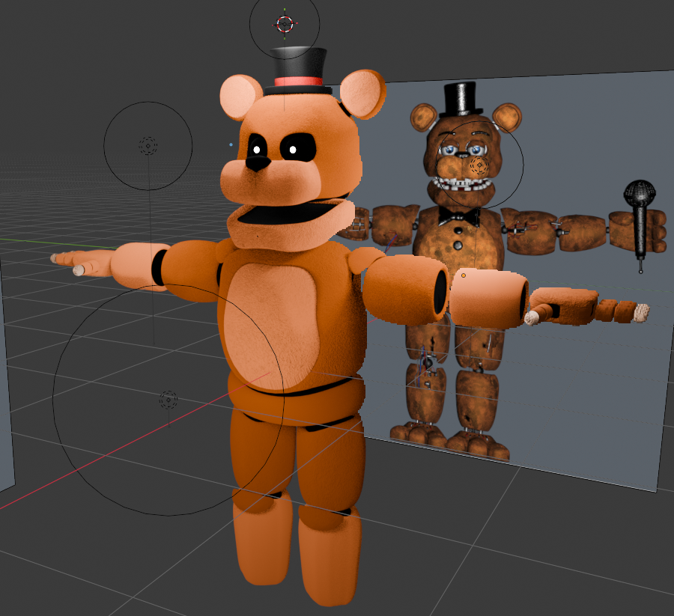Select the reference image's microphone
The height and width of the screenshot is (616, 674).
(640, 225)
